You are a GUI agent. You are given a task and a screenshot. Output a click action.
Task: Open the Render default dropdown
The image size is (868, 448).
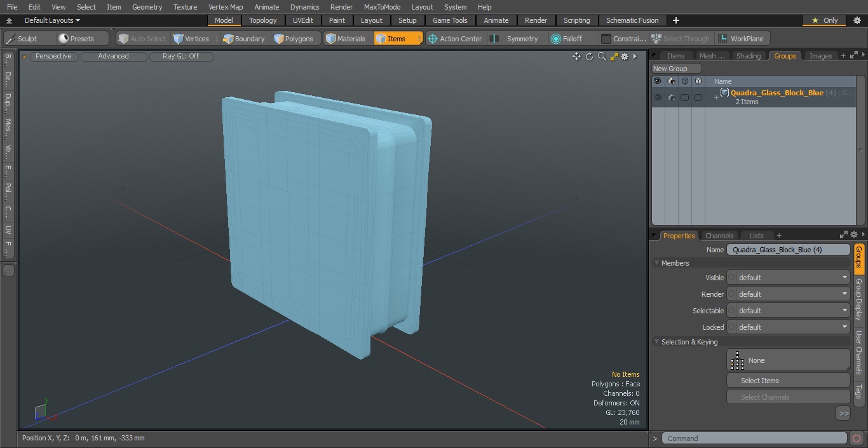coord(788,294)
